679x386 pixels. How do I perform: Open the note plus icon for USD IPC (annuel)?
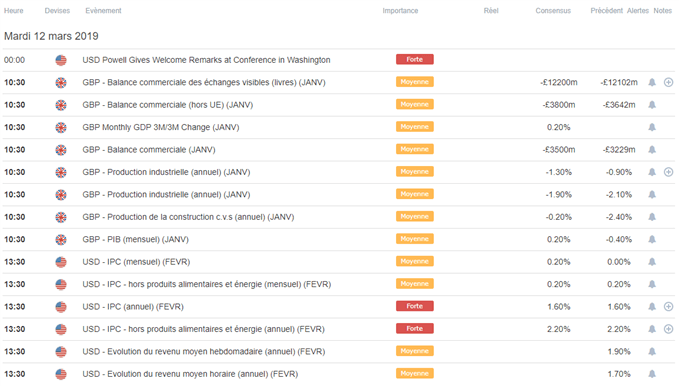click(668, 307)
